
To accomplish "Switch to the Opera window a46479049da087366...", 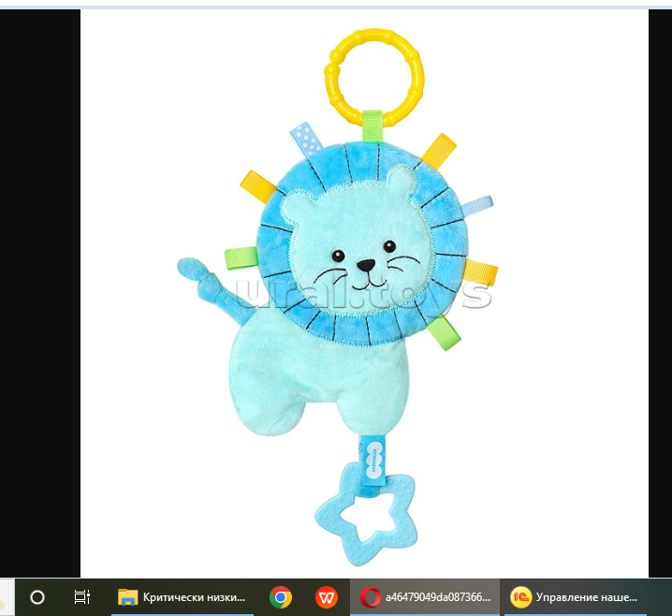I will (425, 596).
